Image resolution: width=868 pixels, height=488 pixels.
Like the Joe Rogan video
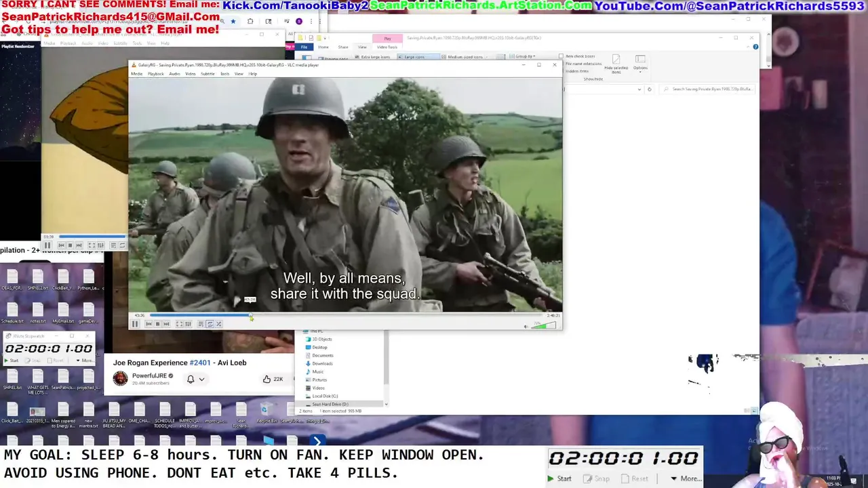click(273, 379)
